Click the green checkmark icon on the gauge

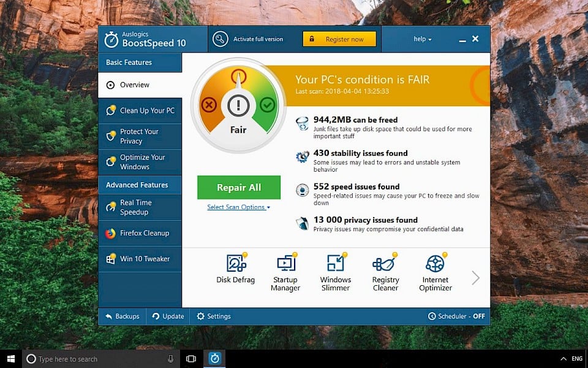coord(268,105)
